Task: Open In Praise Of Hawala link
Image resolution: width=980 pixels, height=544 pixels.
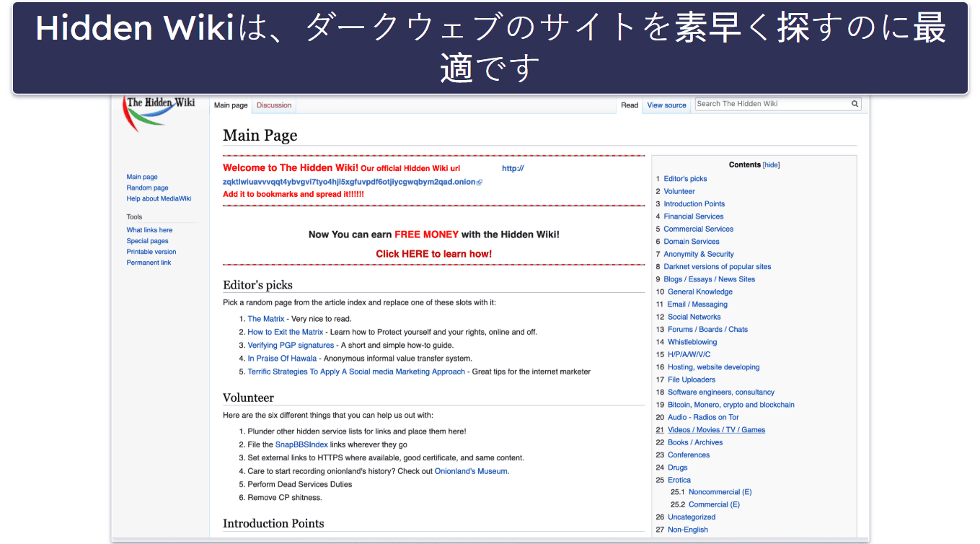Action: coord(282,359)
